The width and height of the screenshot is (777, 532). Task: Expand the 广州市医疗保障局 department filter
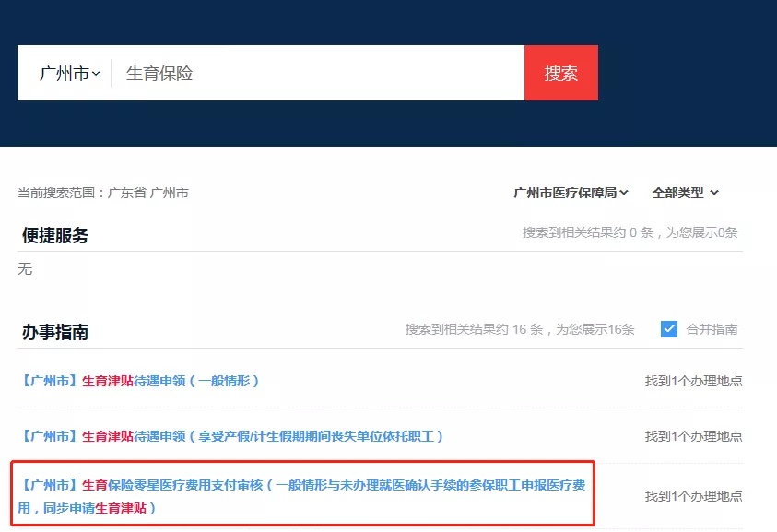571,193
